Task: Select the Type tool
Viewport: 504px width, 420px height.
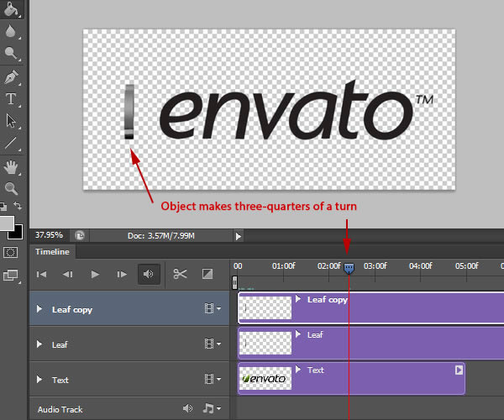Action: point(11,99)
